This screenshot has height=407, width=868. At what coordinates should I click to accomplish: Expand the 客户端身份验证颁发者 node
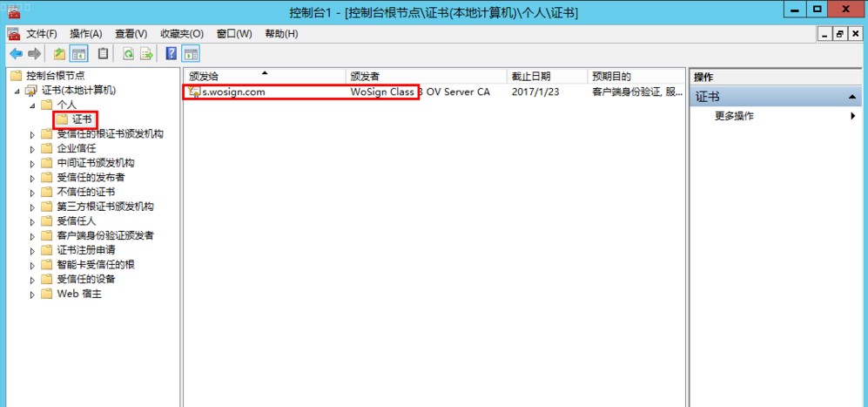[32, 236]
